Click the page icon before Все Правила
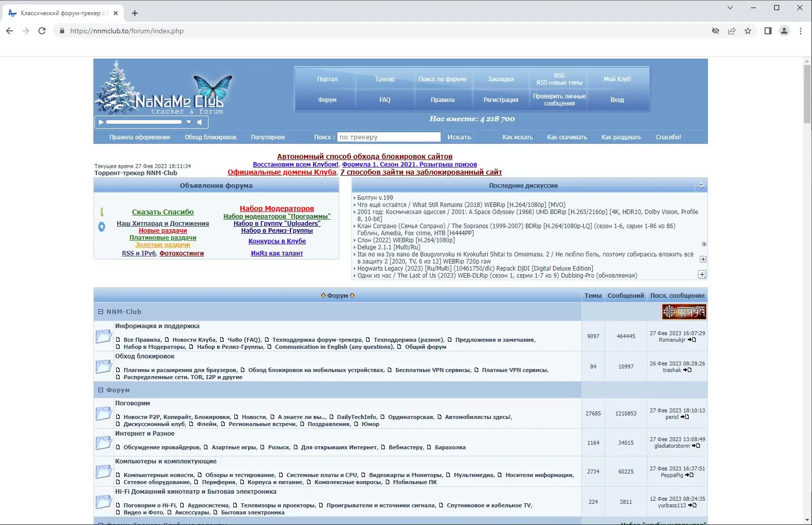 (x=118, y=340)
